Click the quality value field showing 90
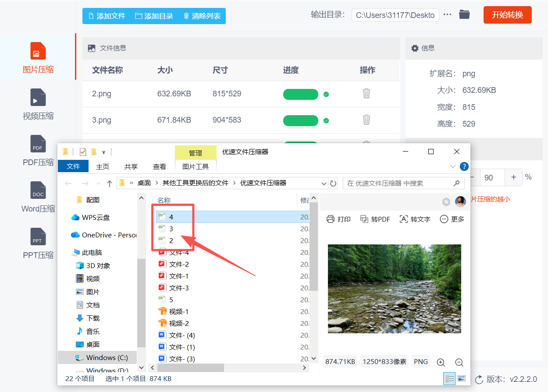Image resolution: width=548 pixels, height=392 pixels. [492, 177]
